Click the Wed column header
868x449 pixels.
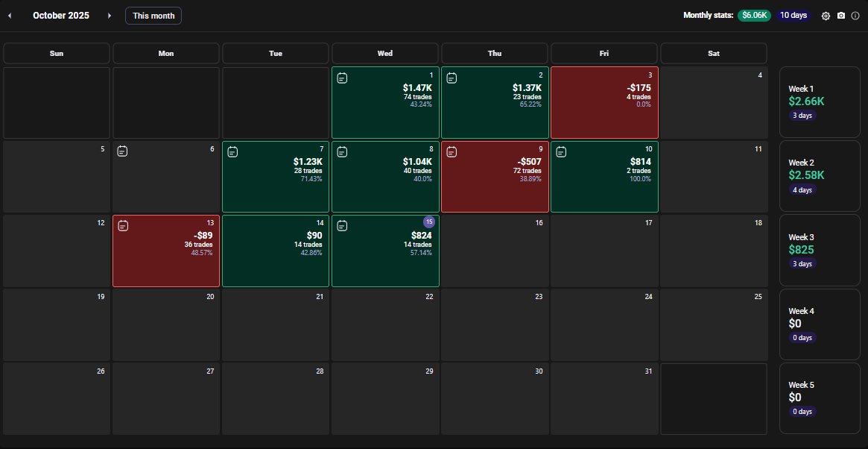click(x=385, y=53)
